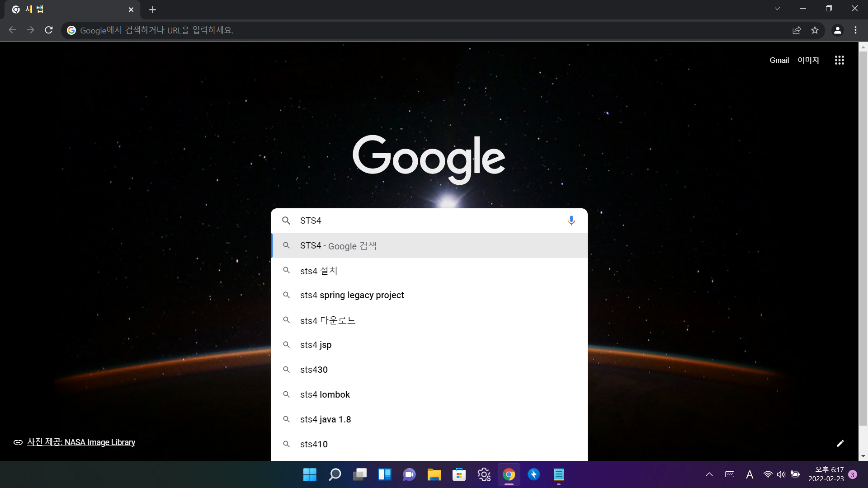Bookmark this tab with star icon
Viewport: 868px width, 488px height.
815,30
